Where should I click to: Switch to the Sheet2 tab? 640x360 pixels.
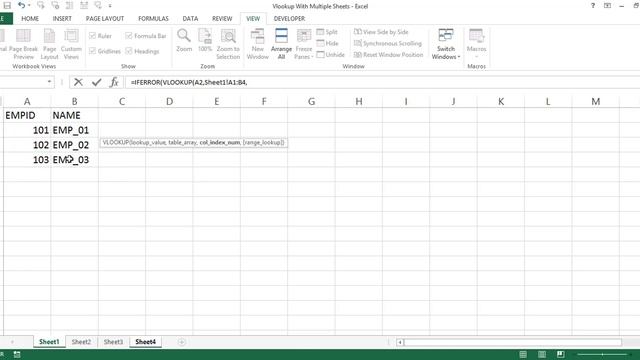pos(81,342)
